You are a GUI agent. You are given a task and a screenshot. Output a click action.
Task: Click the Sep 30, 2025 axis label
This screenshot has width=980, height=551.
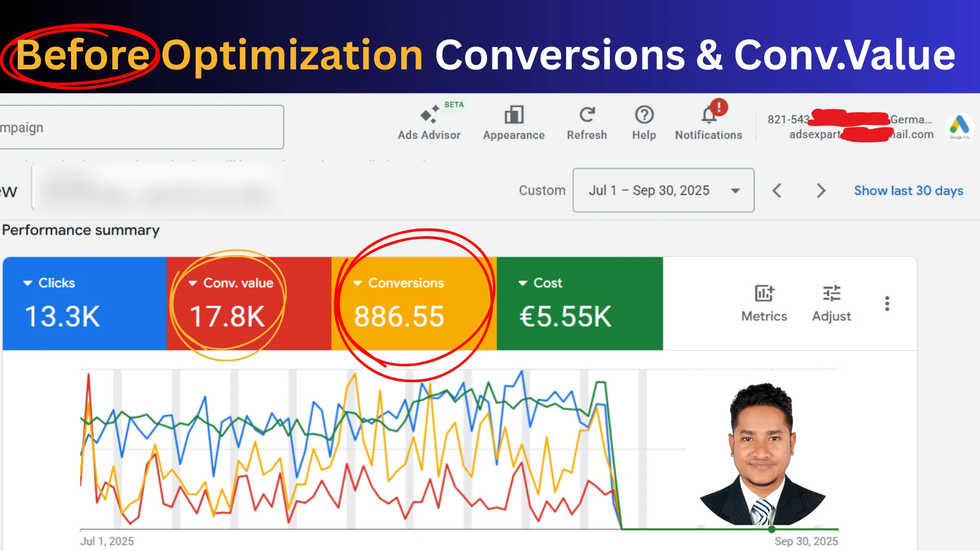tap(806, 541)
